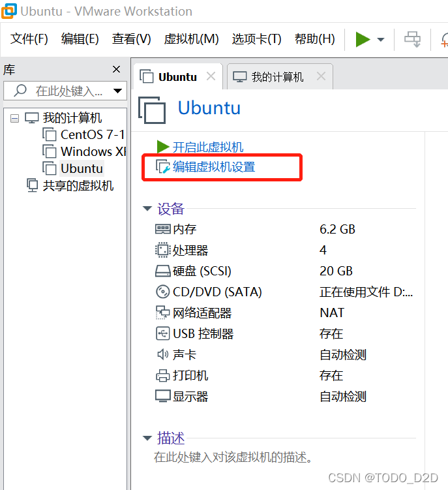Click the 硬盘 (SCSI) hard disk icon
The height and width of the screenshot is (490, 448).
[x=163, y=271]
